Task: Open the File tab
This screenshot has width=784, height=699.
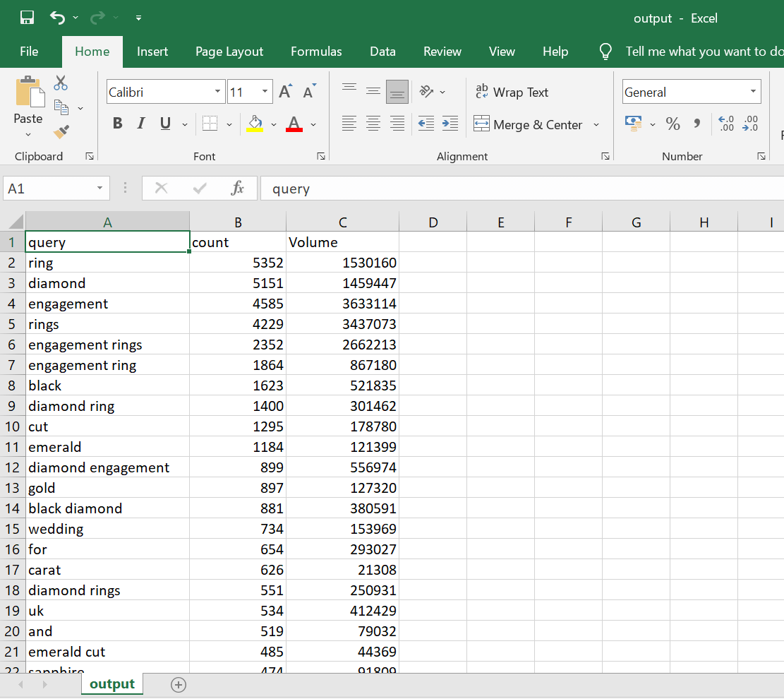Action: click(x=29, y=52)
